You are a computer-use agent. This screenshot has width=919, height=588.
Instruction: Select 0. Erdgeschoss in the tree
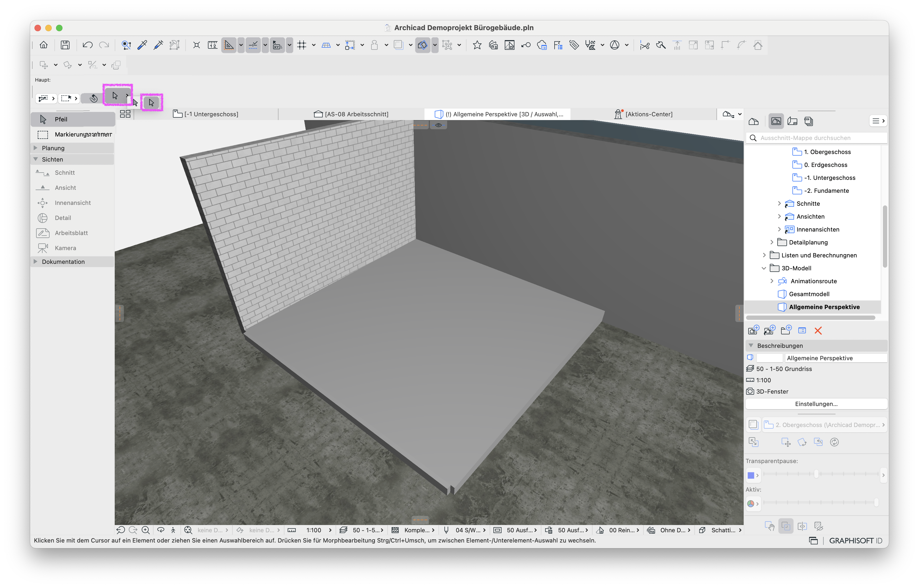(826, 164)
